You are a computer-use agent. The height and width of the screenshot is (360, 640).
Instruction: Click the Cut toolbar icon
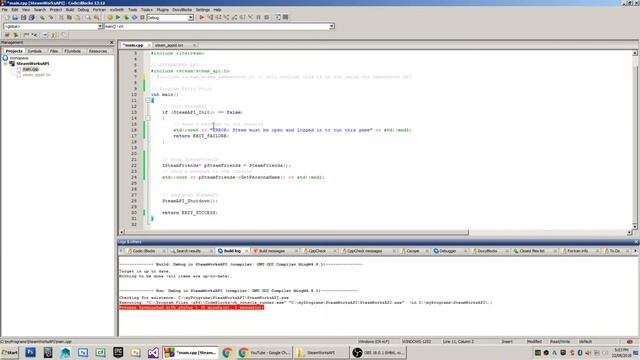[x=61, y=18]
